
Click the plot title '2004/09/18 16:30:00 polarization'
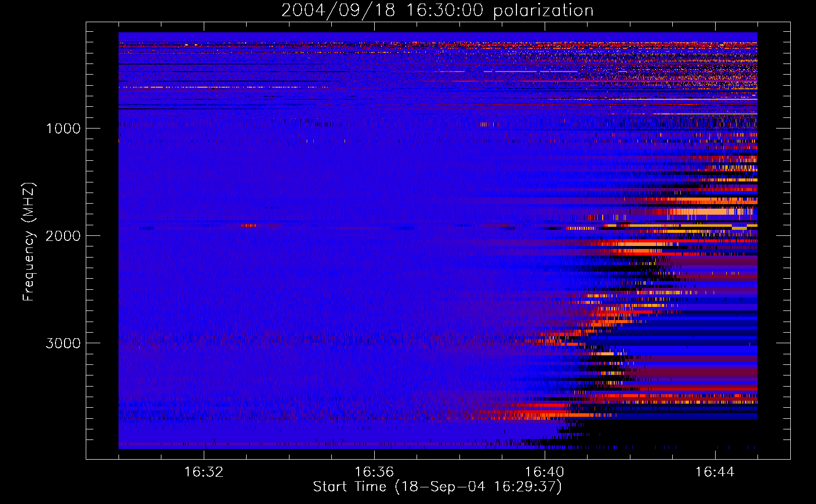coord(437,10)
